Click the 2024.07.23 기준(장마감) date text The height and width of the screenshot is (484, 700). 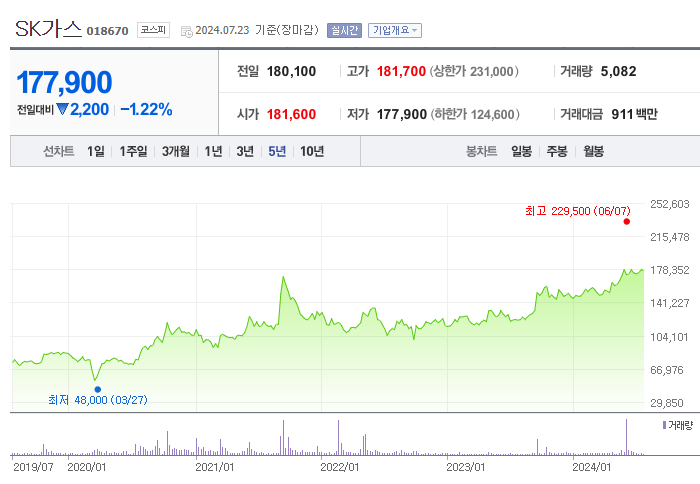point(257,30)
